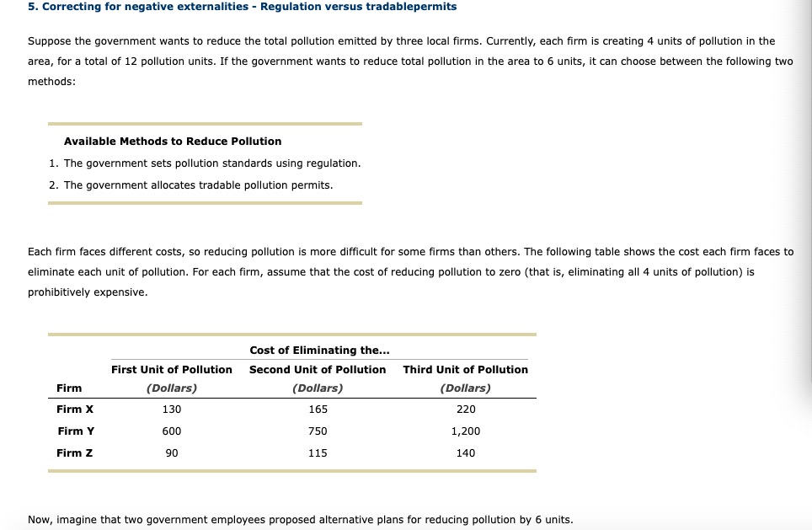
Task: Click the problem title about negative externalities
Action: click(x=242, y=7)
